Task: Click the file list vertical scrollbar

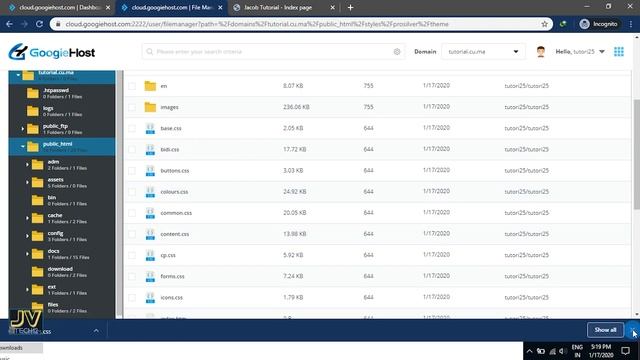Action: [x=637, y=154]
